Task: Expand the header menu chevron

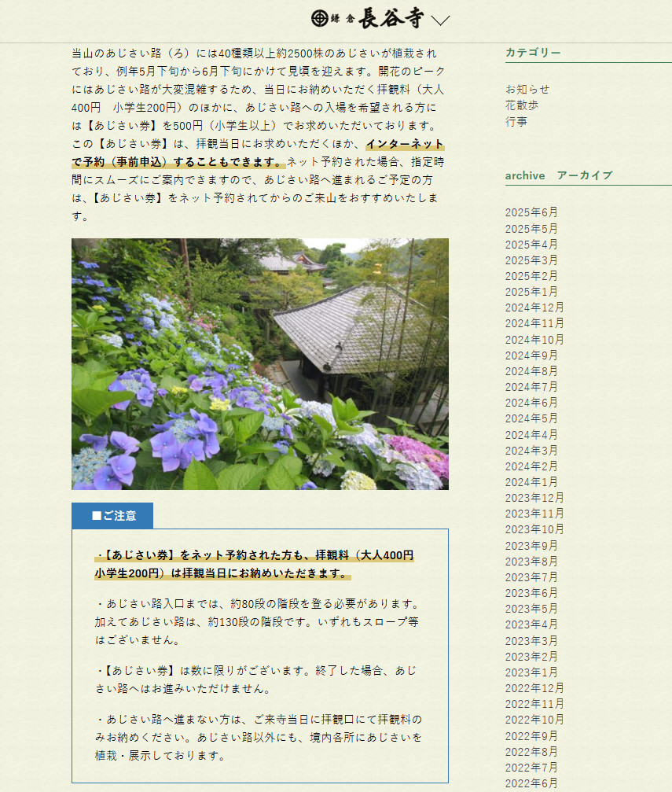Action: coord(440,20)
